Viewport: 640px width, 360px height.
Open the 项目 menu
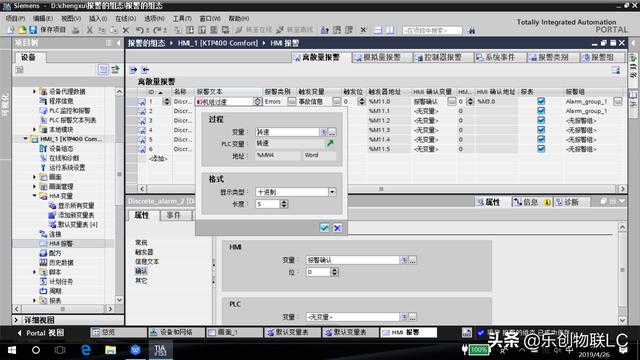point(16,18)
